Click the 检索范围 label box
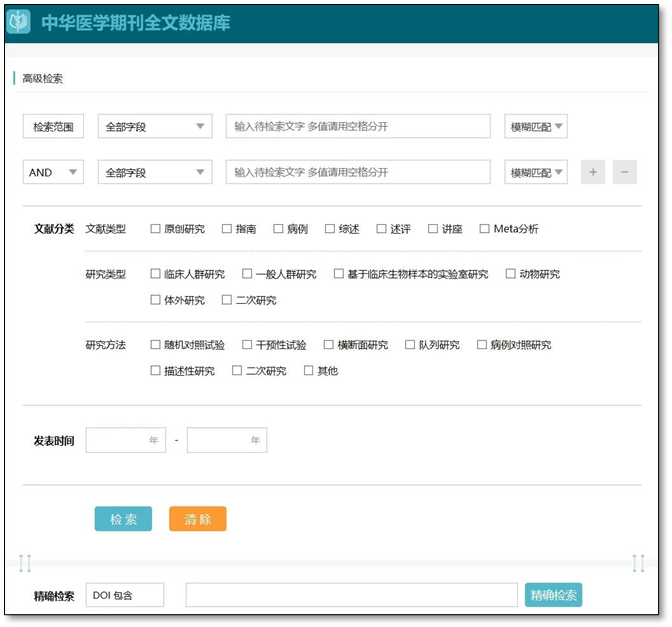 53,126
